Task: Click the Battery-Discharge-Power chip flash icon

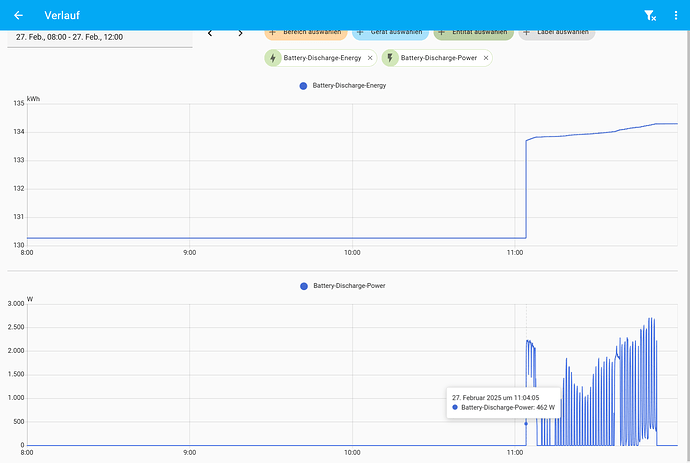Action: pos(390,58)
